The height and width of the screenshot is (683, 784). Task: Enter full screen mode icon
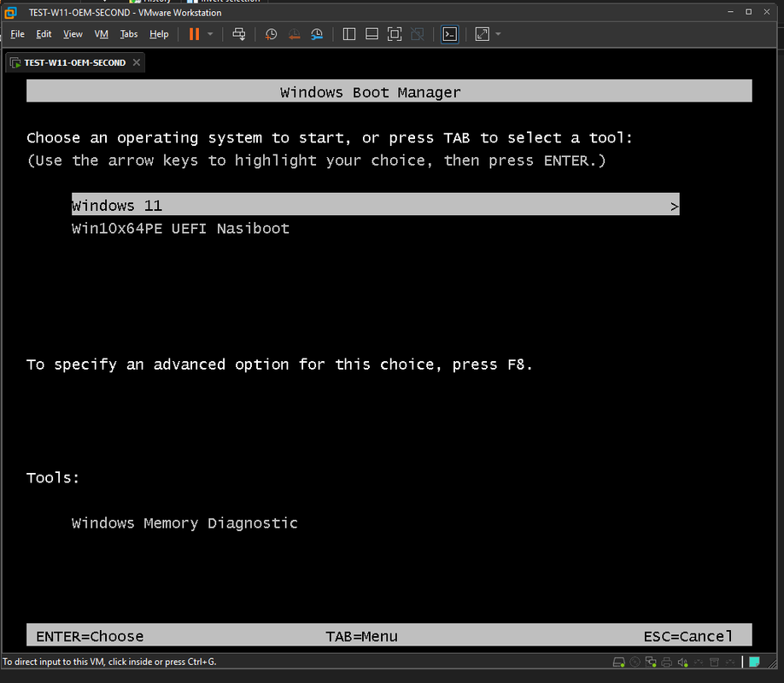395,34
